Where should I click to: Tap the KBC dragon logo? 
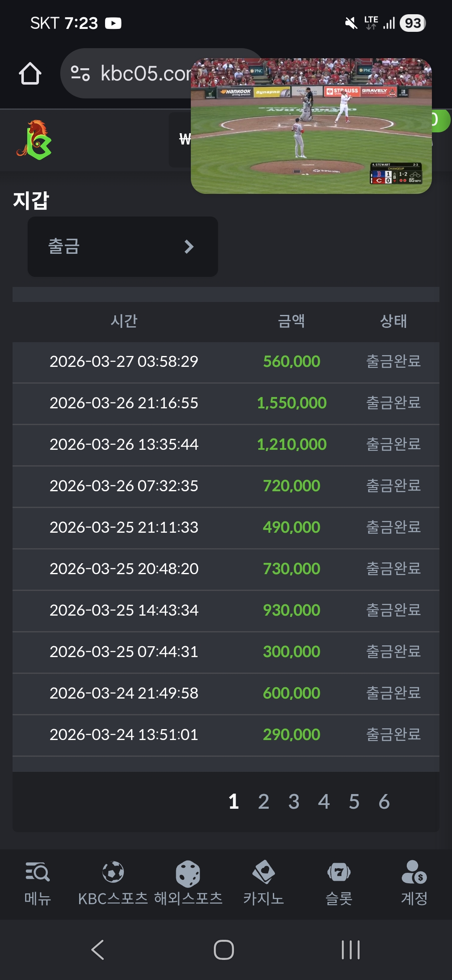[x=35, y=140]
